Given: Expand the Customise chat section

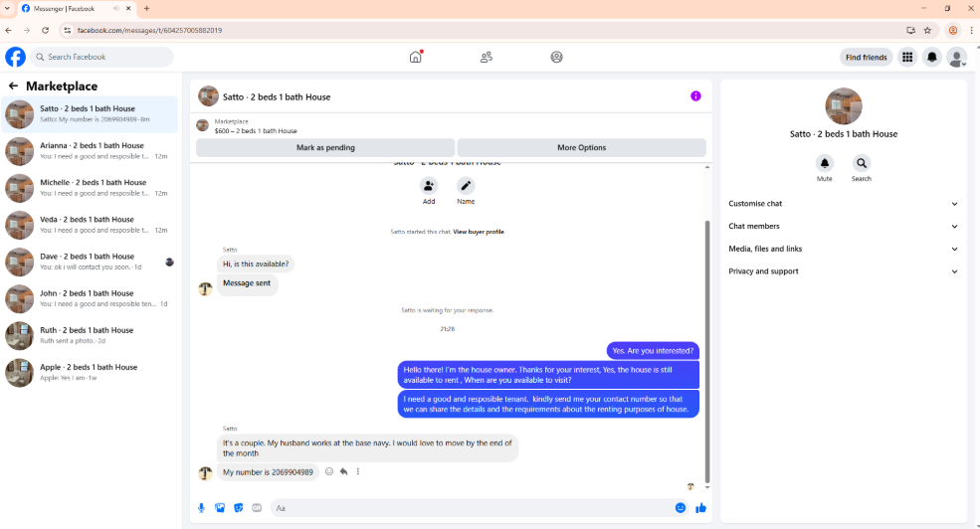Looking at the screenshot, I should pyautogui.click(x=843, y=204).
